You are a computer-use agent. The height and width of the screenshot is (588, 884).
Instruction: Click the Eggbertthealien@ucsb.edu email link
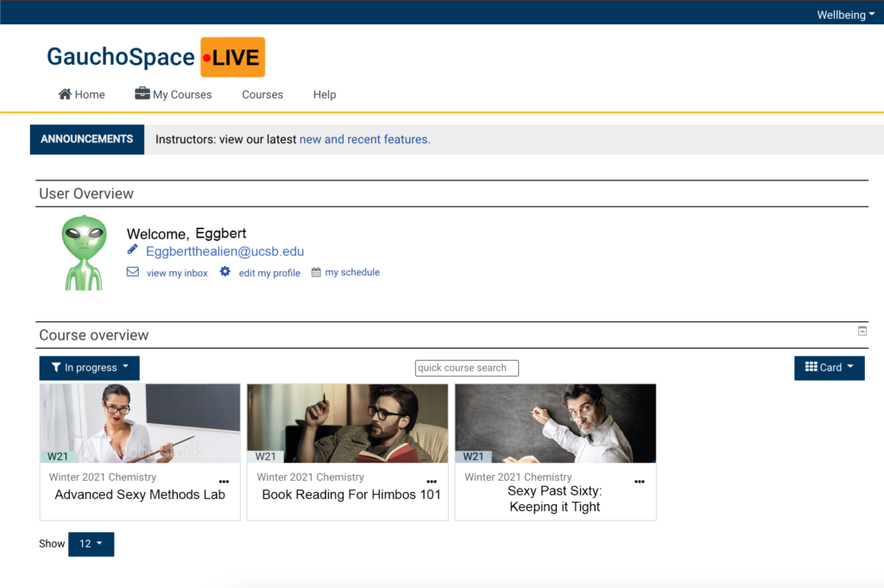pyautogui.click(x=224, y=250)
